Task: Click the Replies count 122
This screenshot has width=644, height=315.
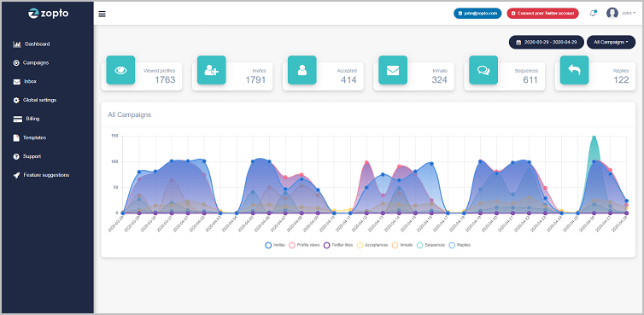Action: pyautogui.click(x=621, y=79)
